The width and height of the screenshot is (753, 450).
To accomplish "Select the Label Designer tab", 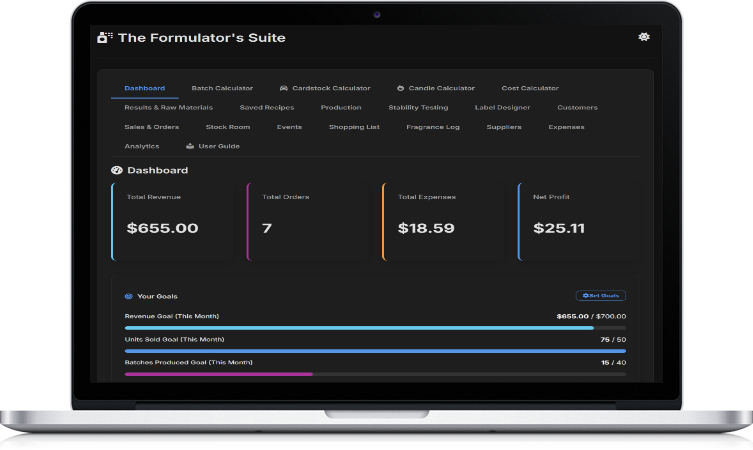I will 502,107.
